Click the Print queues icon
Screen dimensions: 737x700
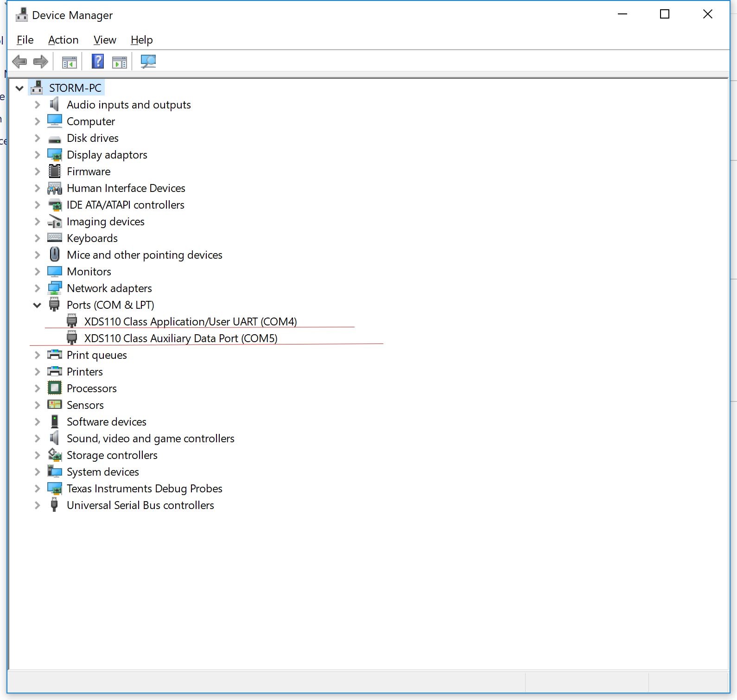(x=55, y=355)
